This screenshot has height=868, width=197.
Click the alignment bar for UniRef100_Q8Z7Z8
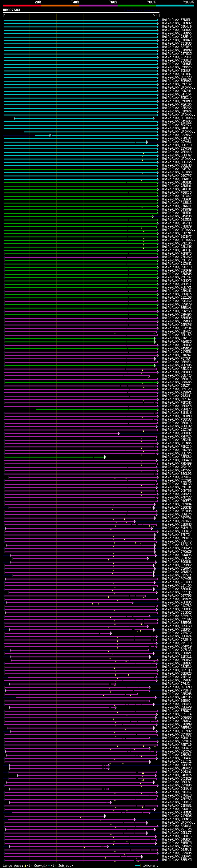point(81,78)
